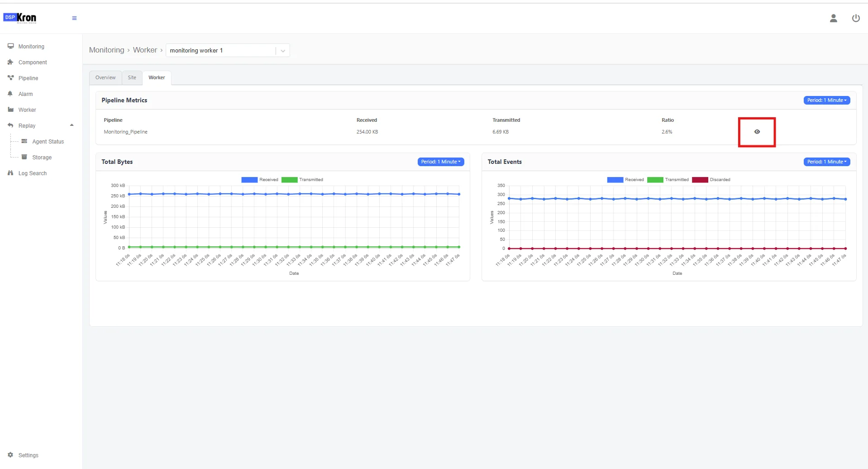This screenshot has height=469, width=868.
Task: Click the DSP Kron logo
Action: 20,18
